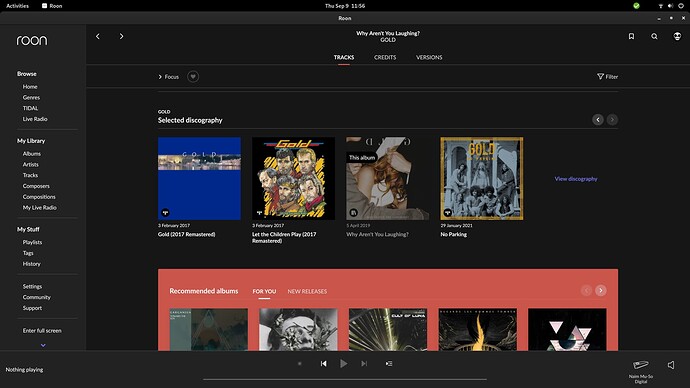Skip to the previous track

(x=323, y=363)
